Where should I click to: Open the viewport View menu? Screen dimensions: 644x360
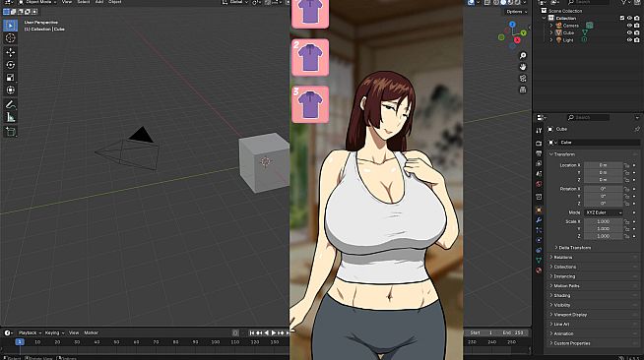(x=67, y=2)
